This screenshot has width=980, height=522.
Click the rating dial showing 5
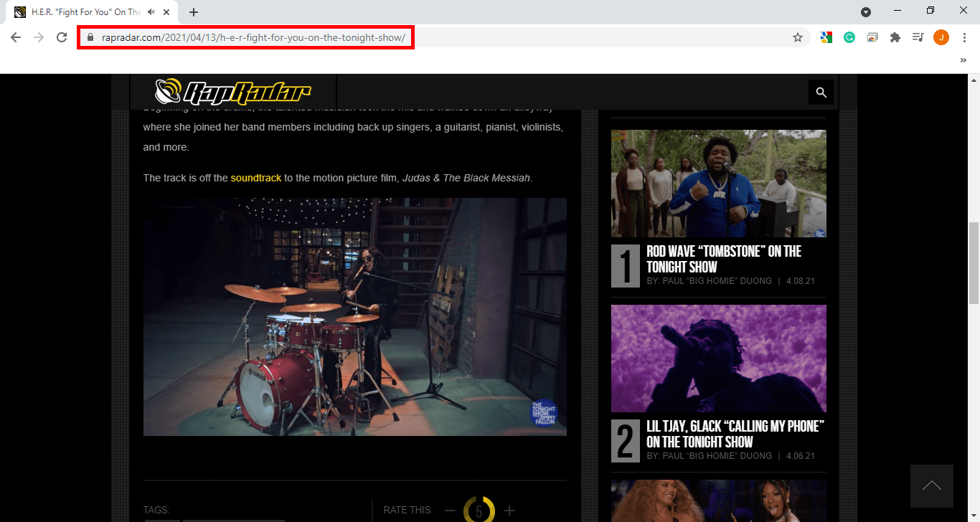[479, 510]
